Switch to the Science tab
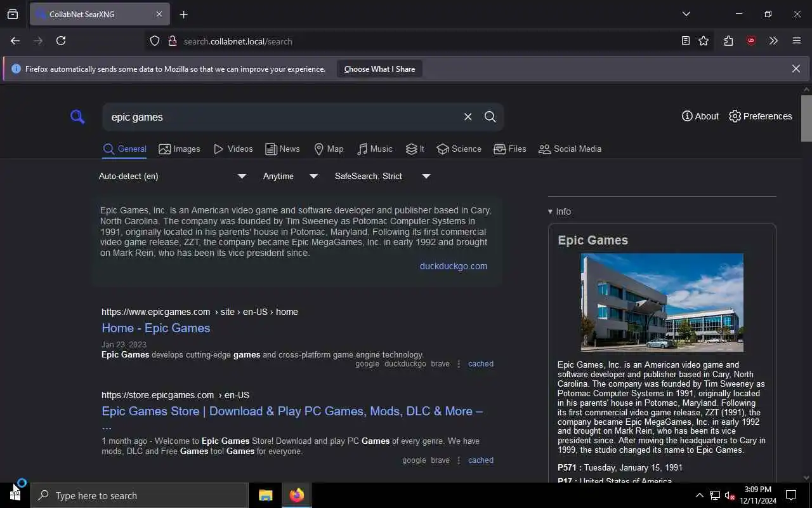 tap(459, 149)
